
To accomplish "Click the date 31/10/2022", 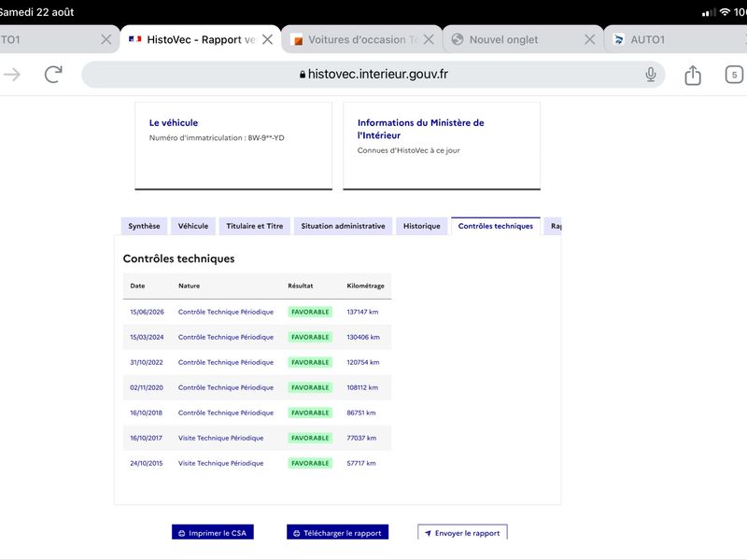I will tap(147, 362).
